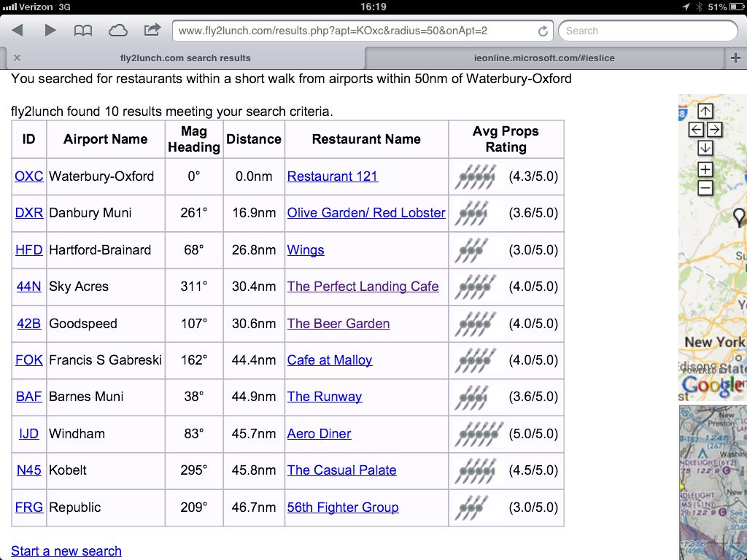Reload the page with refresh icon
747x560 pixels.
point(543,31)
